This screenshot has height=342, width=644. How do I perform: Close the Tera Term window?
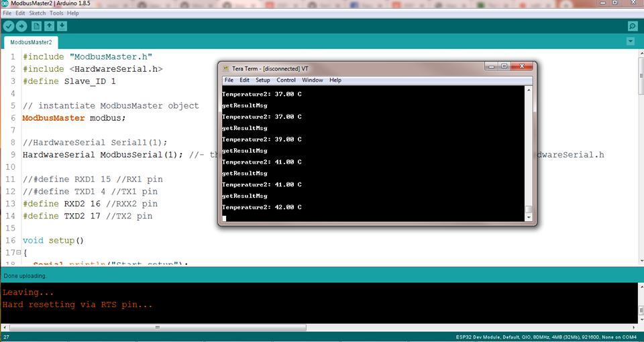pyautogui.click(x=522, y=66)
